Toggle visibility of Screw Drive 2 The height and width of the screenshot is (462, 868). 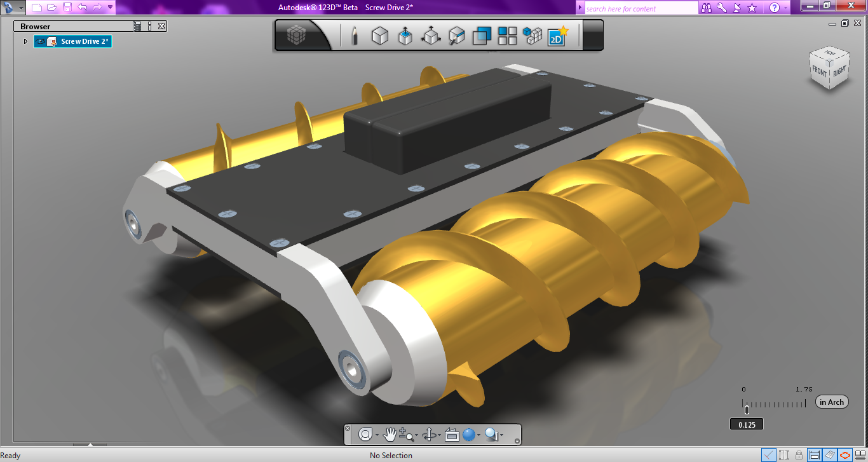(39, 40)
